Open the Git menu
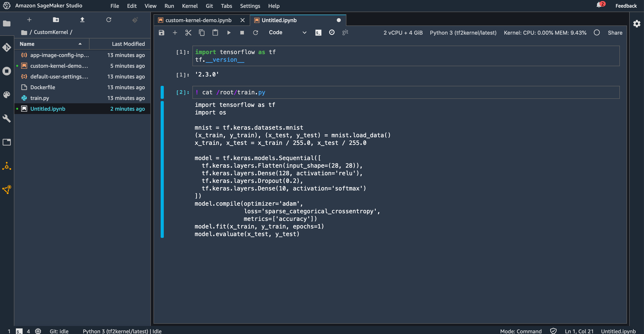Viewport: 644px width, 334px height. pos(209,6)
